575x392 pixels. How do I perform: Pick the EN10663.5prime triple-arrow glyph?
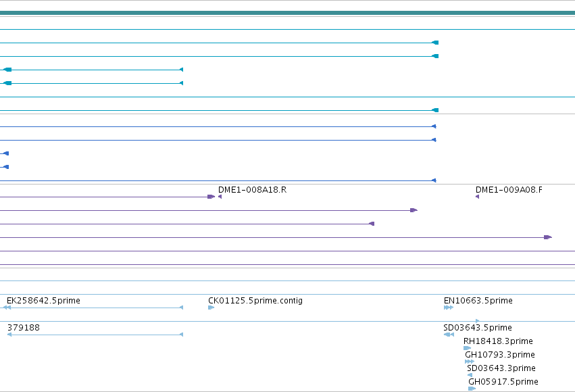[x=449, y=308]
